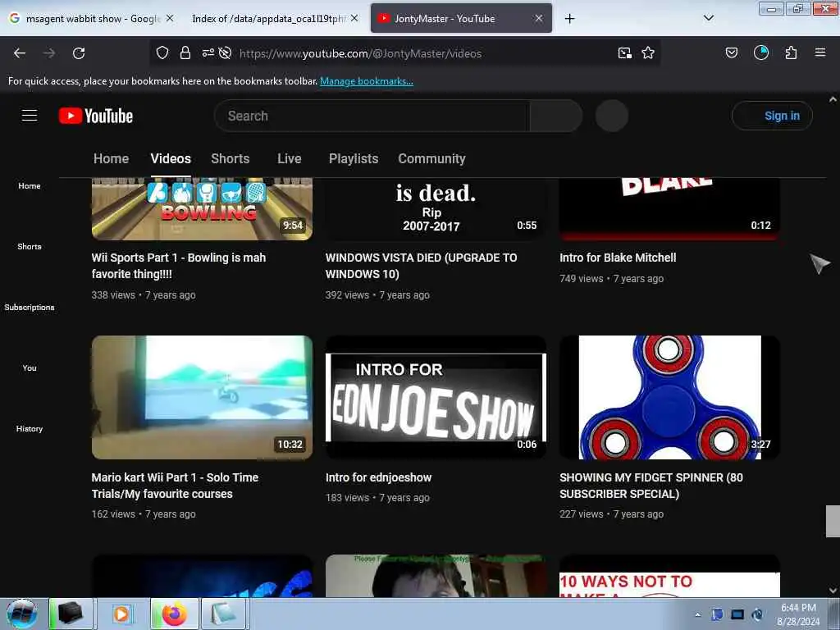Open the Mario kart Wii video thumbnail
The width and height of the screenshot is (840, 630).
point(202,397)
